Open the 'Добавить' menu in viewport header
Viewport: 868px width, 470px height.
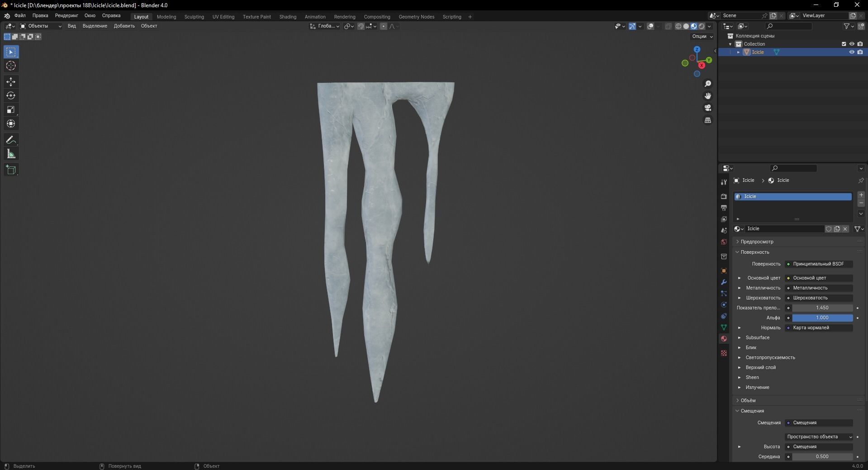click(x=124, y=26)
